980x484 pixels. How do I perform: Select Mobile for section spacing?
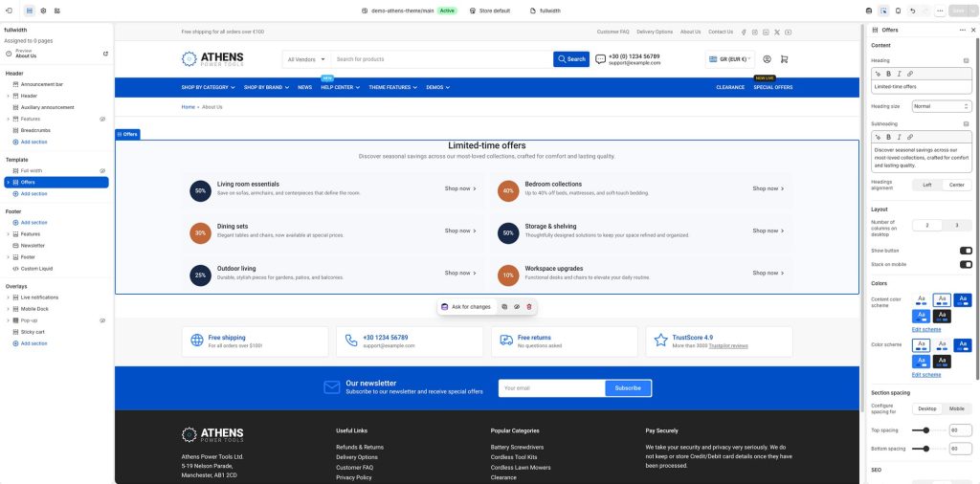click(x=957, y=408)
